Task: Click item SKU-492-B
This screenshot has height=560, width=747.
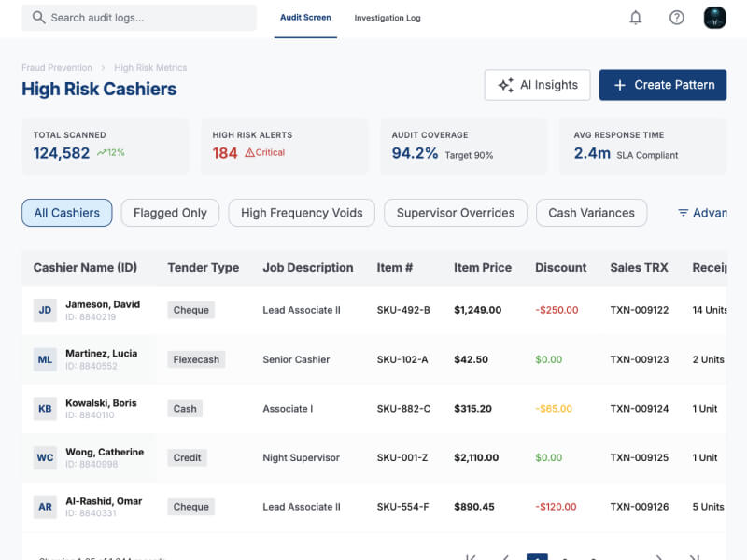Action: point(403,310)
